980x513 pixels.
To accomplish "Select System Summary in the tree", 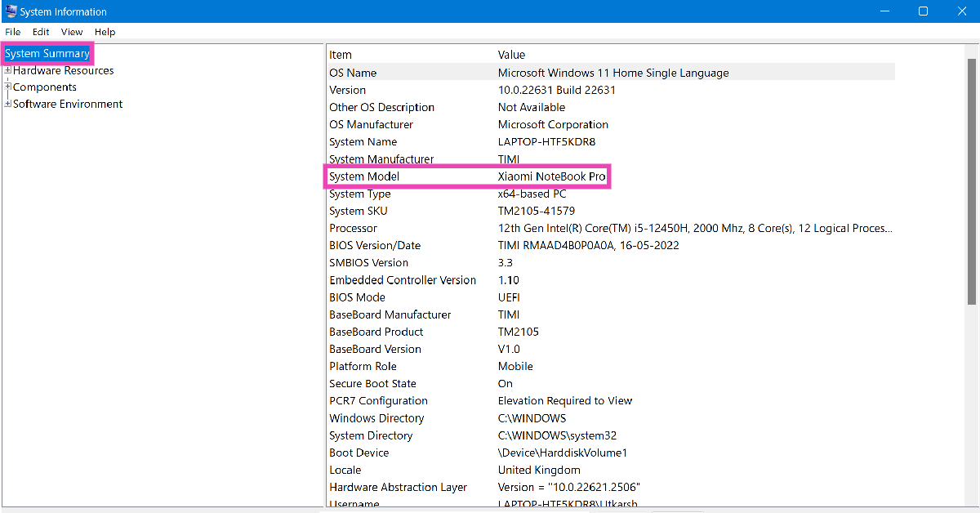I will (47, 54).
